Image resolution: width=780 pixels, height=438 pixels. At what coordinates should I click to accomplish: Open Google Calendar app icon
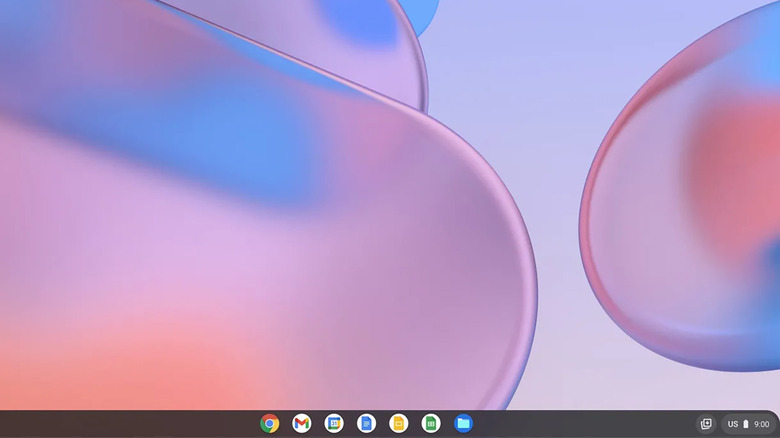[x=334, y=424]
